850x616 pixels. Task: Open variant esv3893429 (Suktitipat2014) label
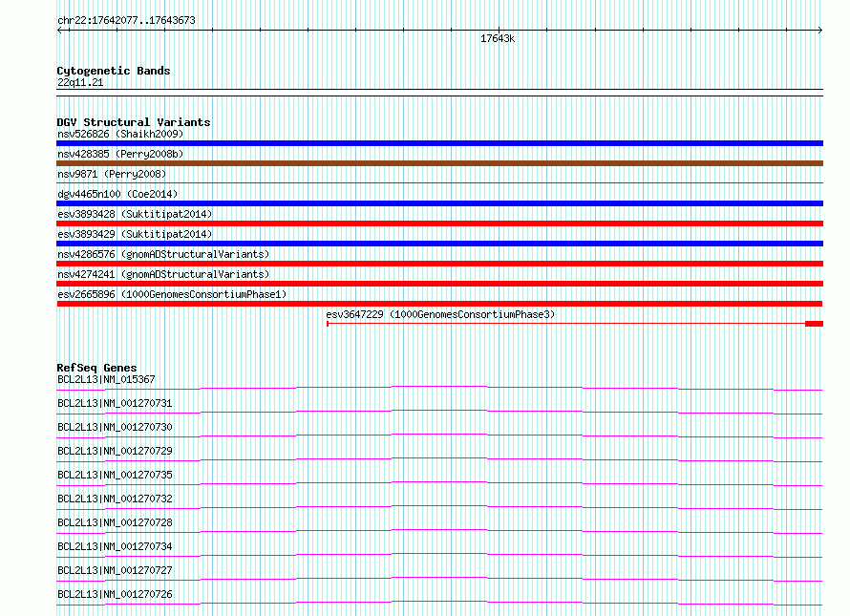135,234
